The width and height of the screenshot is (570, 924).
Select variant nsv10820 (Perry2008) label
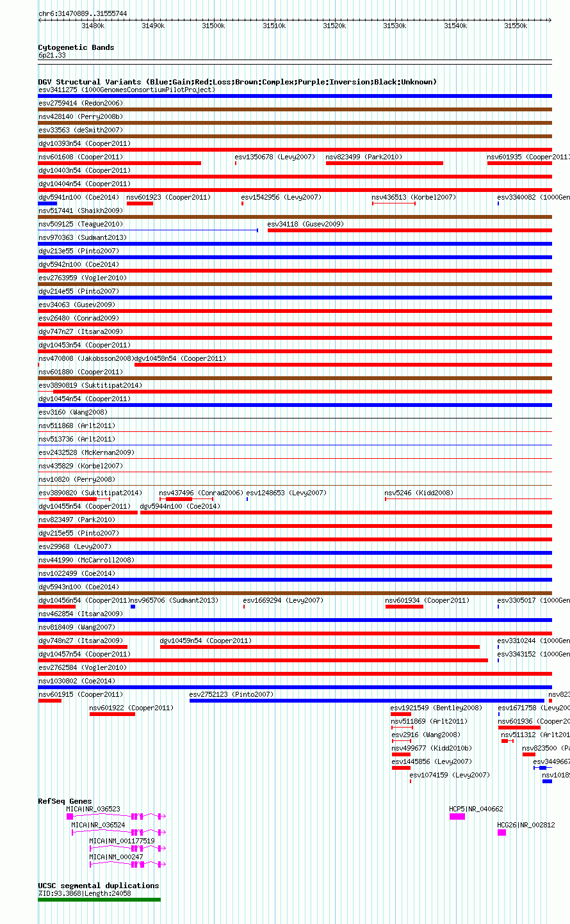coord(77,479)
